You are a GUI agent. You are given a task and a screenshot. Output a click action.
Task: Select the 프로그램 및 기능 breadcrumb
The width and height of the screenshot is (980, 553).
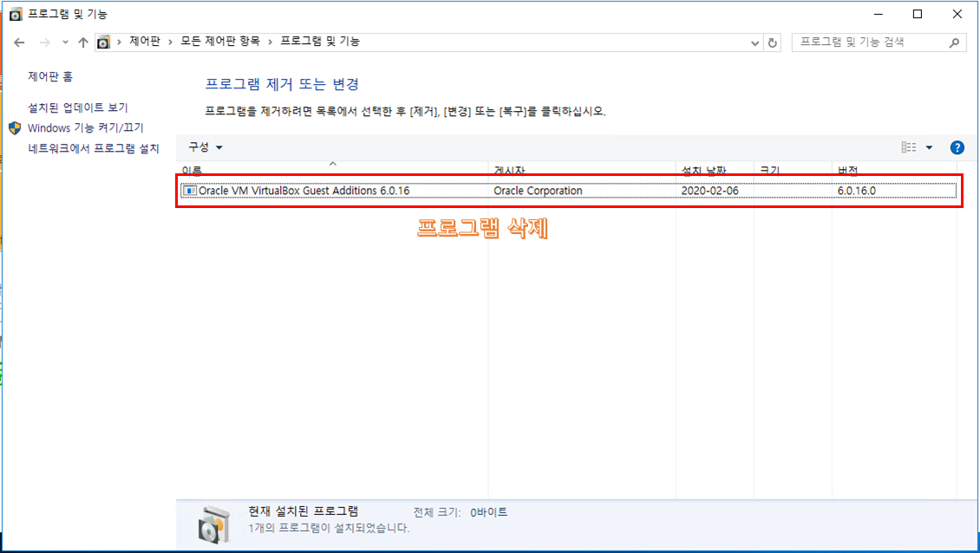(x=319, y=42)
